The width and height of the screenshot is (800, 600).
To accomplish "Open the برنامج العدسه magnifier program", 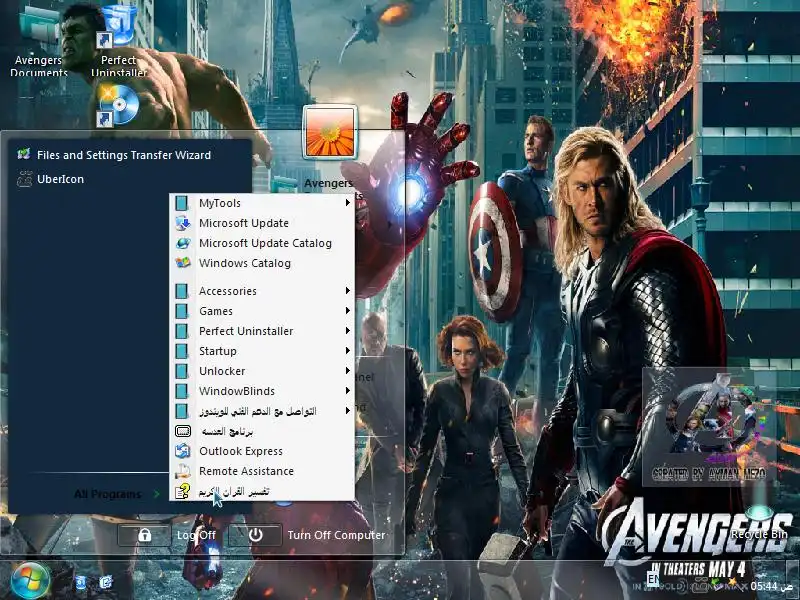I will pos(262,431).
